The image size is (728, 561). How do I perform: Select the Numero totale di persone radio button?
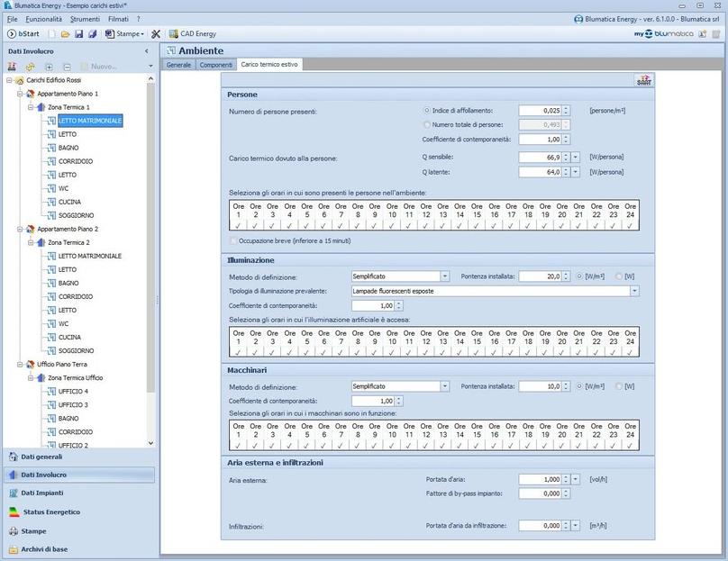(427, 124)
